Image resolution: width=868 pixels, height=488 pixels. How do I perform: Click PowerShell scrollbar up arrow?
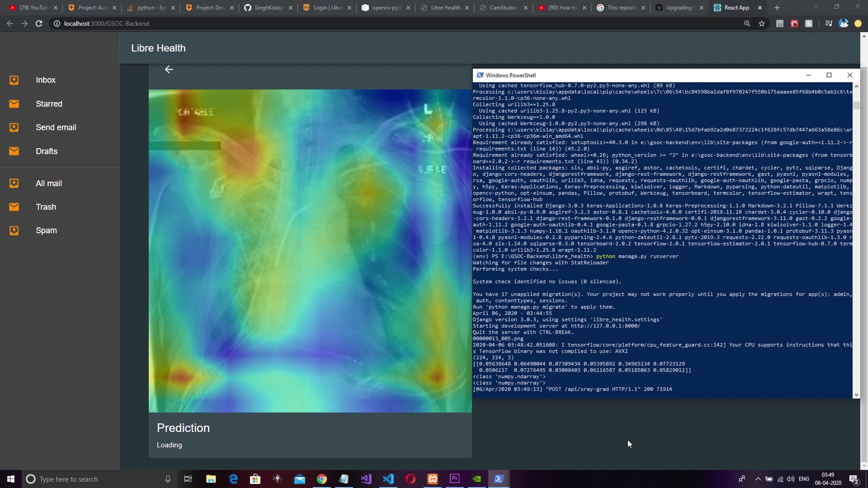856,86
